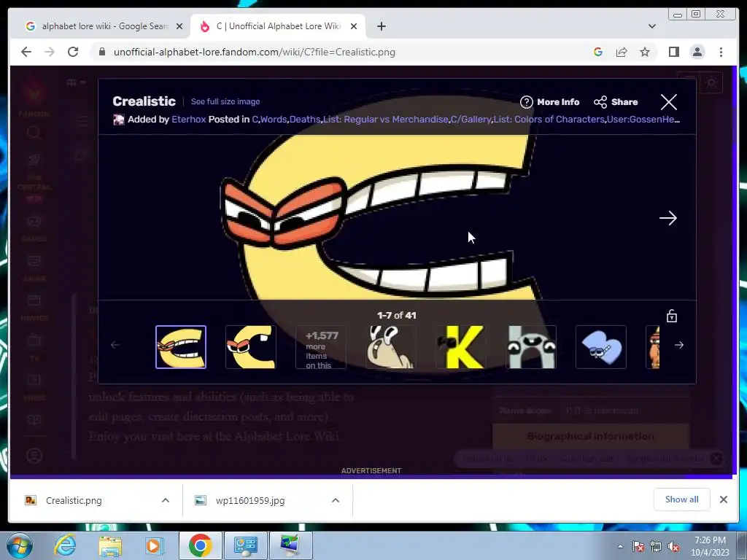Viewport: 747px width, 560px height.
Task: Click the Eterhox uploader avatar icon
Action: pyautogui.click(x=119, y=120)
